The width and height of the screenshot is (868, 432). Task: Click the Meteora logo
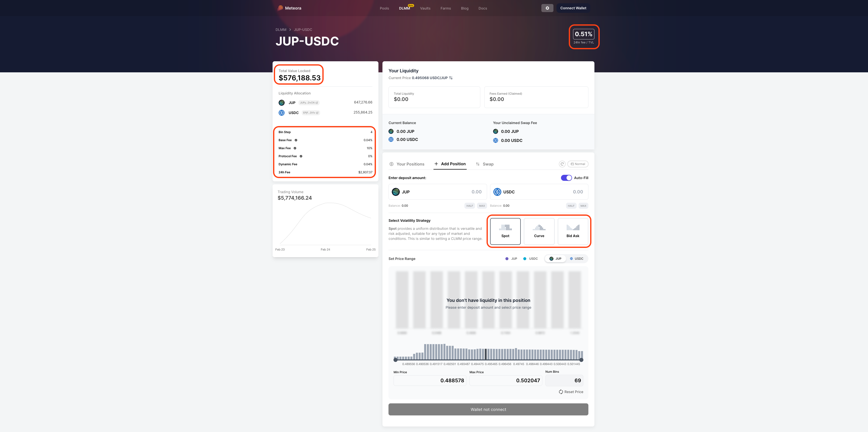click(x=289, y=8)
